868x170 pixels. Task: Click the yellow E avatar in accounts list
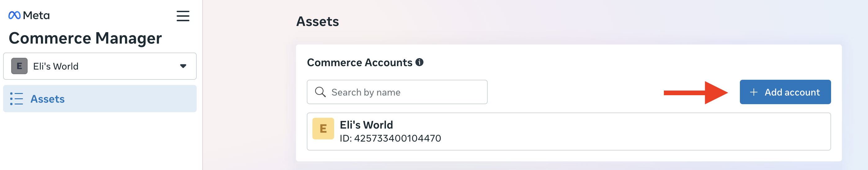[x=323, y=128]
